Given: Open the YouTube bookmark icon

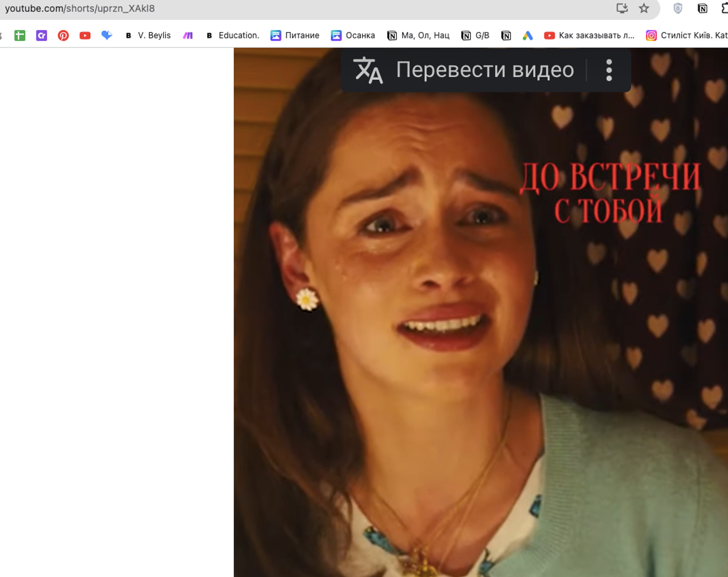Looking at the screenshot, I should [x=85, y=35].
